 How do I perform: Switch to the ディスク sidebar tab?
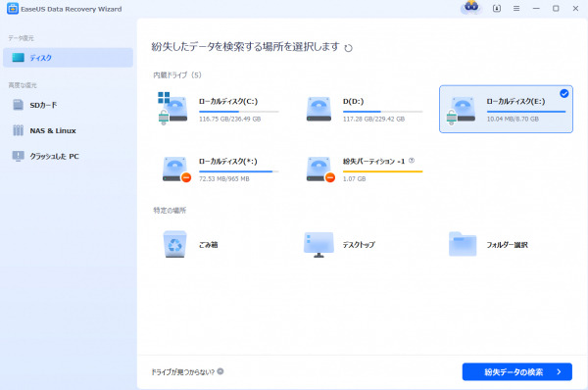(x=68, y=58)
